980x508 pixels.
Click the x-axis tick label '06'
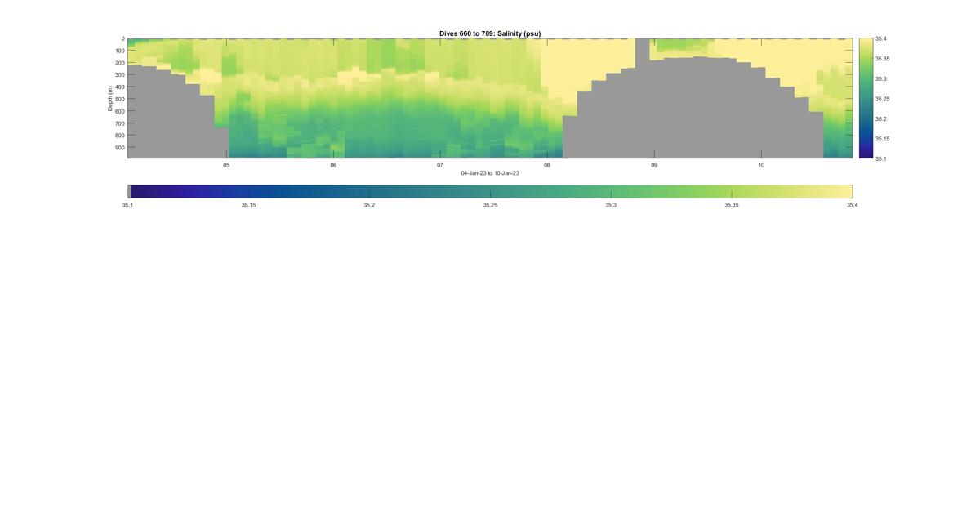pos(333,165)
